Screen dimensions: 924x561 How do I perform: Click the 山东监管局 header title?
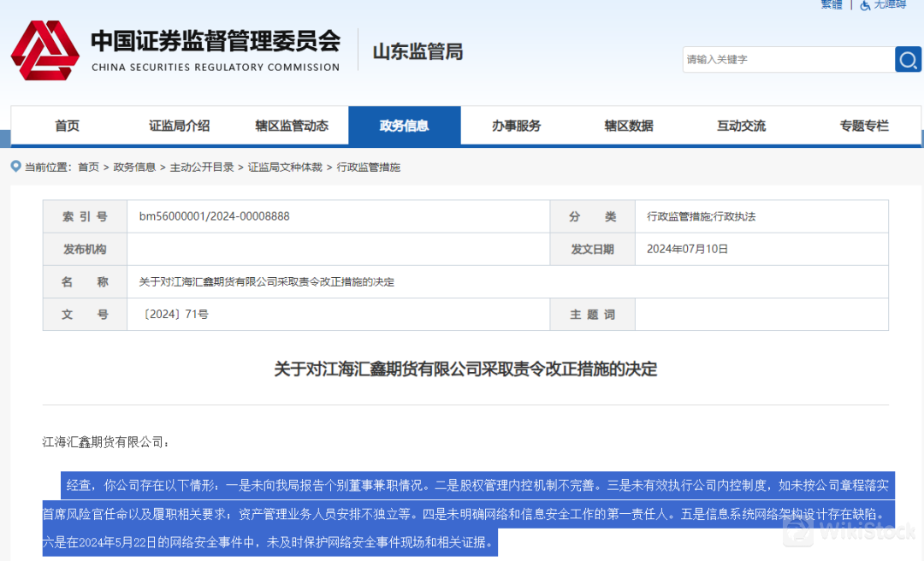click(x=418, y=52)
